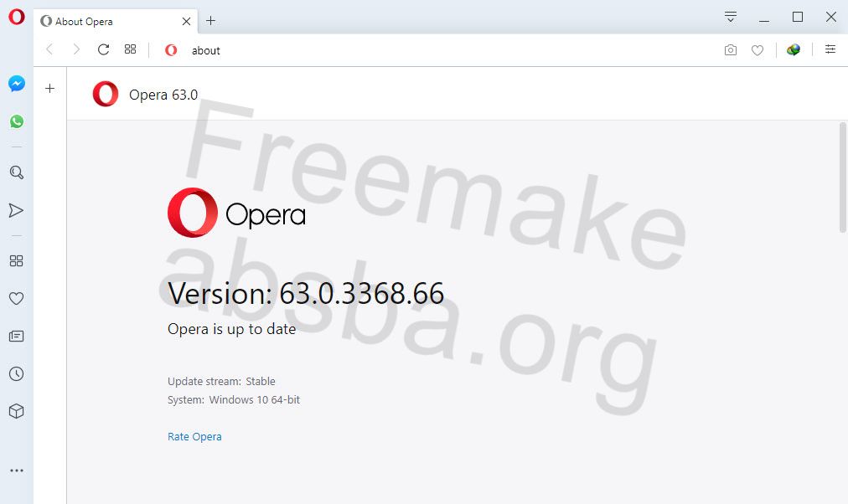The image size is (848, 504).
Task: Click the Rate Opera link
Action: click(x=194, y=436)
